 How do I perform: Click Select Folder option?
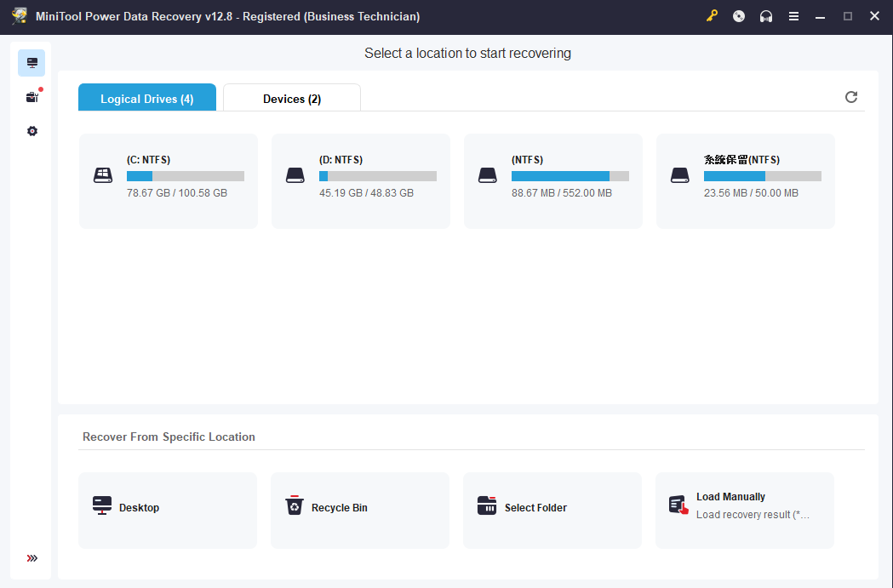pyautogui.click(x=552, y=510)
